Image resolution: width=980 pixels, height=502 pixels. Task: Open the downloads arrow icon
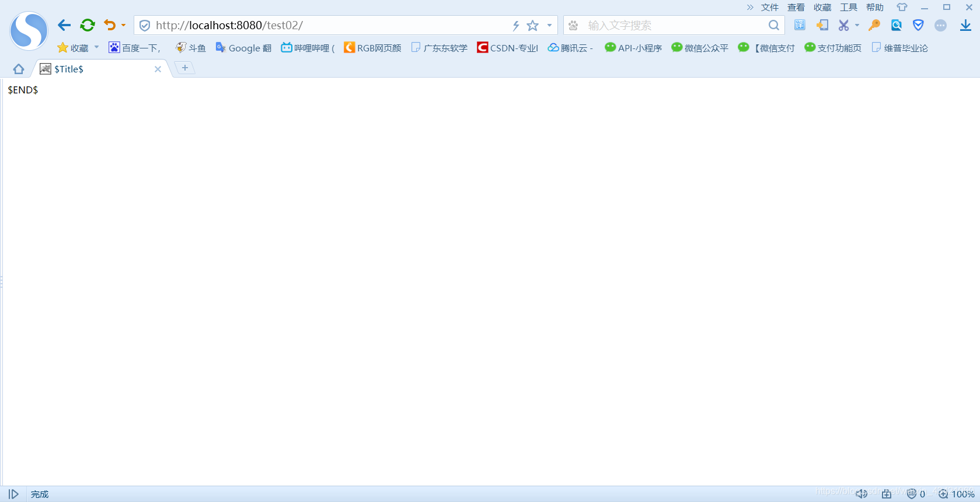click(x=965, y=25)
